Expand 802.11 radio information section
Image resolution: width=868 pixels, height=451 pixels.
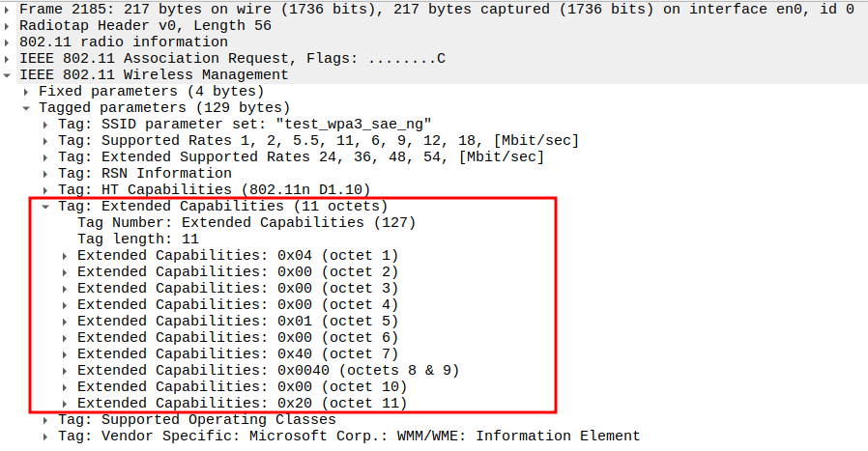[9, 42]
